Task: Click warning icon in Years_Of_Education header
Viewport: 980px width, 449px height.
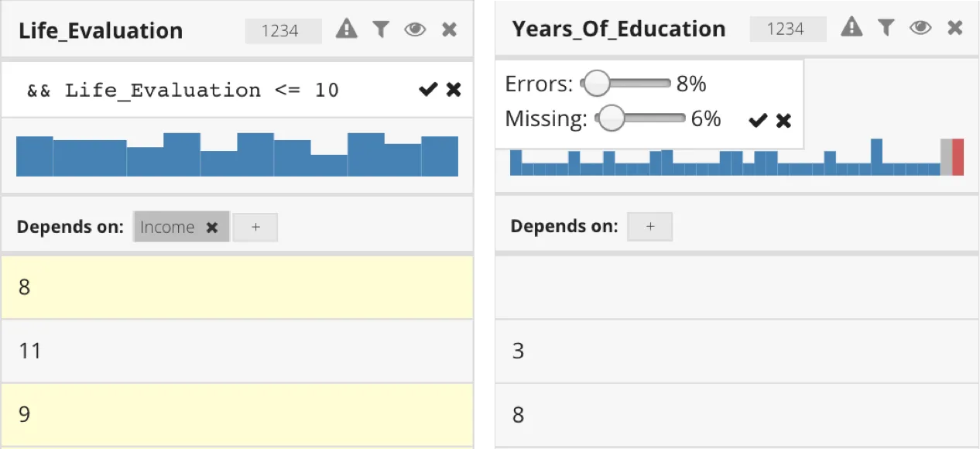Action: tap(852, 28)
